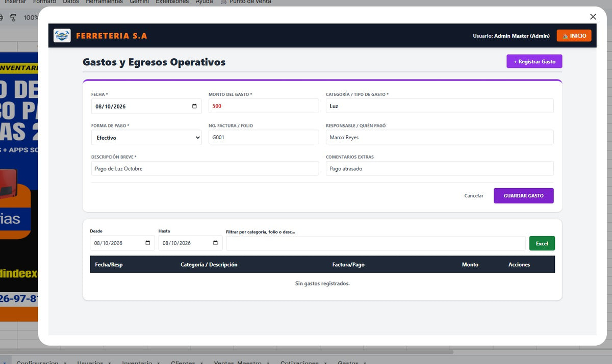
Task: Switch to the Ventas Maestro sheet tab
Action: [238, 362]
